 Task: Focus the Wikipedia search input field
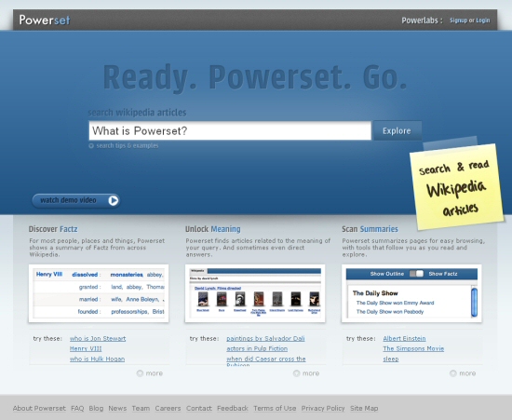coord(230,130)
